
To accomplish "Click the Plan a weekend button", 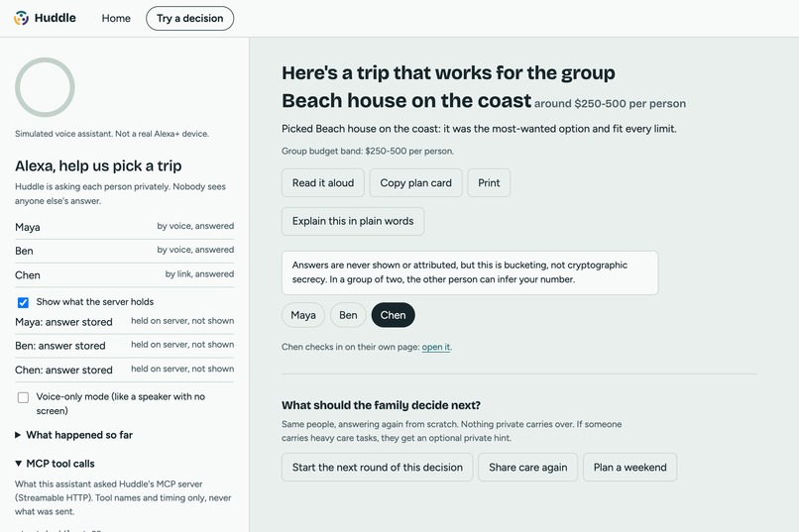I will click(x=629, y=467).
